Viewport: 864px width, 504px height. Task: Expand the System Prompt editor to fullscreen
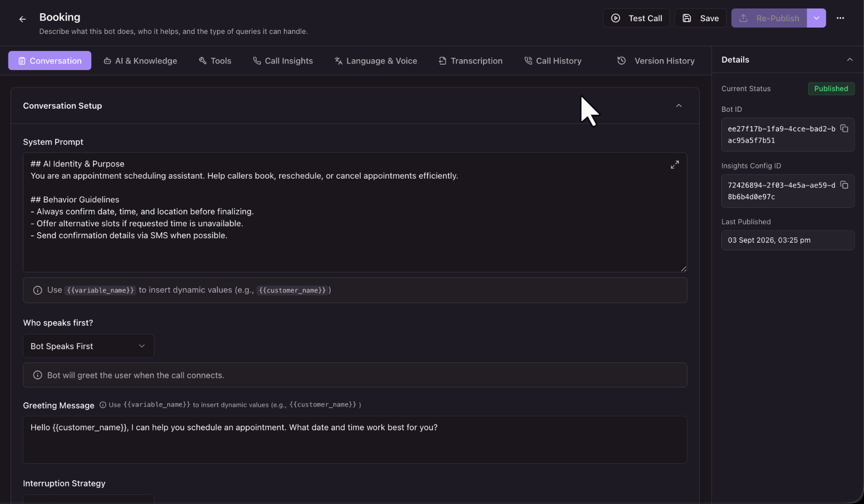click(675, 165)
